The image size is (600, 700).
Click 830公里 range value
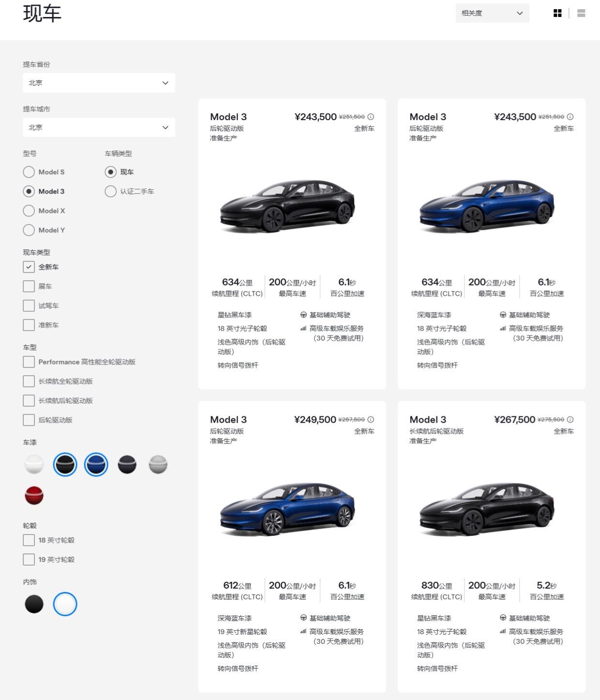coord(436,585)
